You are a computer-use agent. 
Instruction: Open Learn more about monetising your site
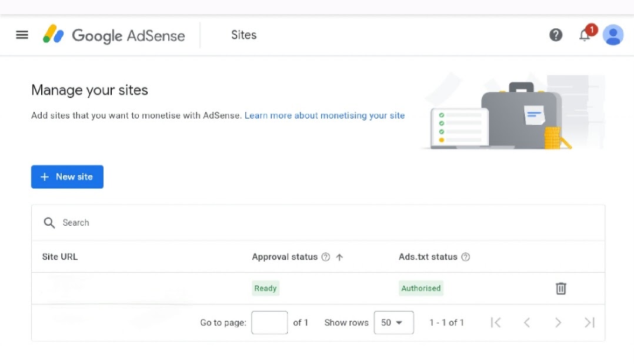[325, 115]
